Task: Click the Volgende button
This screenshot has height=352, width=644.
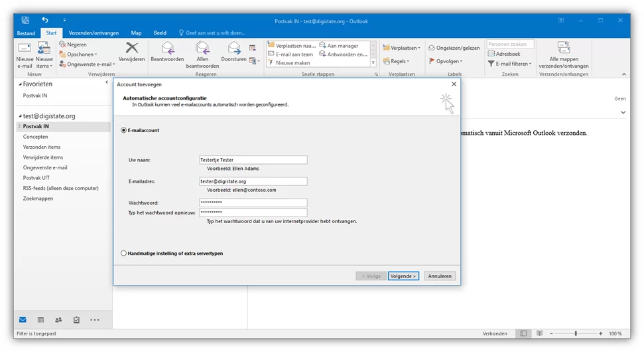Action: coord(403,276)
